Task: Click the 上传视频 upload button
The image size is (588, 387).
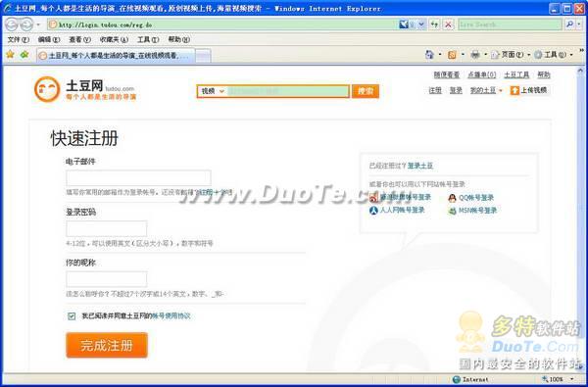Action: (529, 90)
